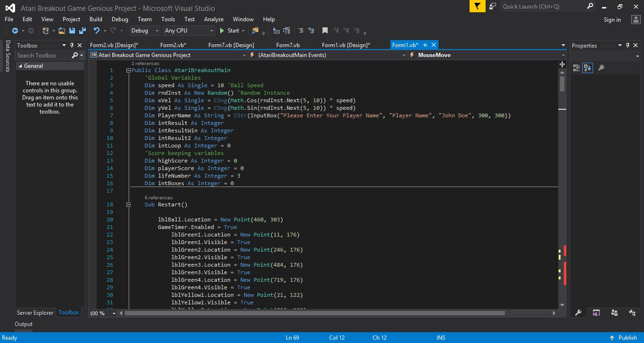Click the account avatar icon beside Sign in

635,19
